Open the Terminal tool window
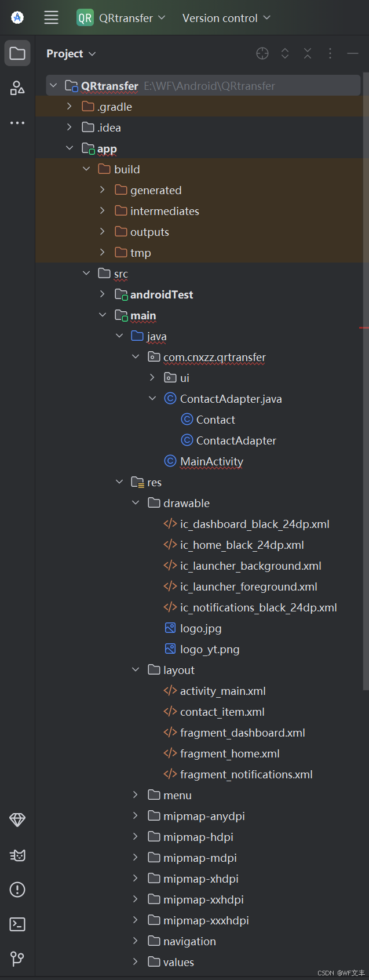The height and width of the screenshot is (980, 369). (x=17, y=924)
